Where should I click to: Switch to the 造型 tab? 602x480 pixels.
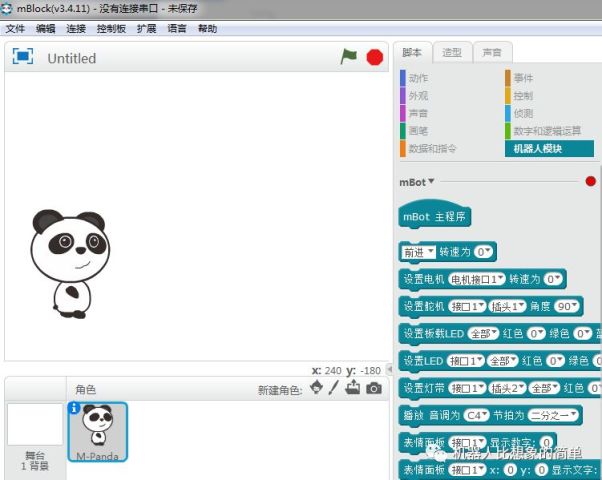pyautogui.click(x=452, y=53)
